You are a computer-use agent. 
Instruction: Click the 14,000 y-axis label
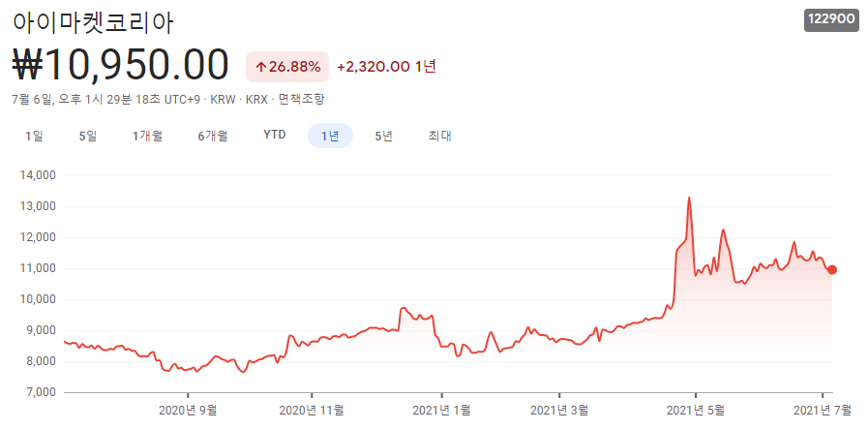click(x=39, y=175)
